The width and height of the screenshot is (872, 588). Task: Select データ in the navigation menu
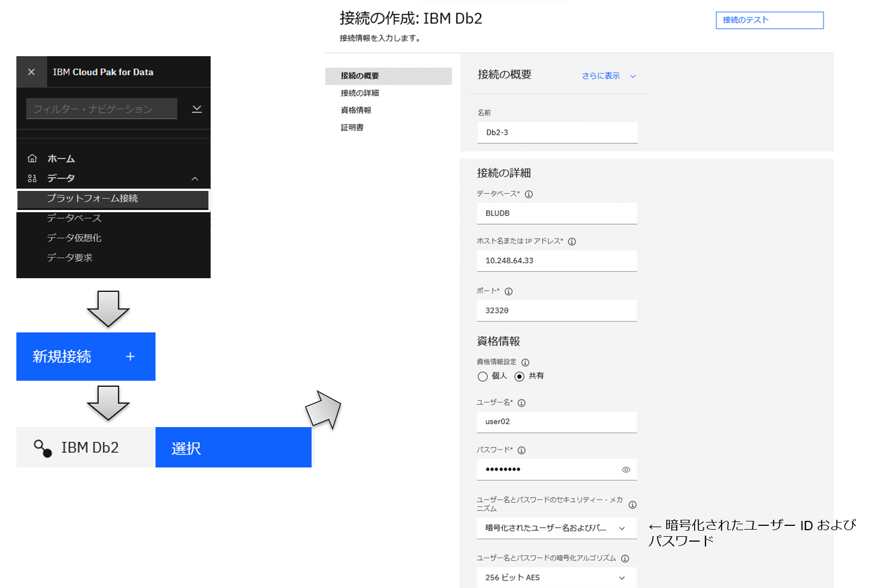point(61,178)
